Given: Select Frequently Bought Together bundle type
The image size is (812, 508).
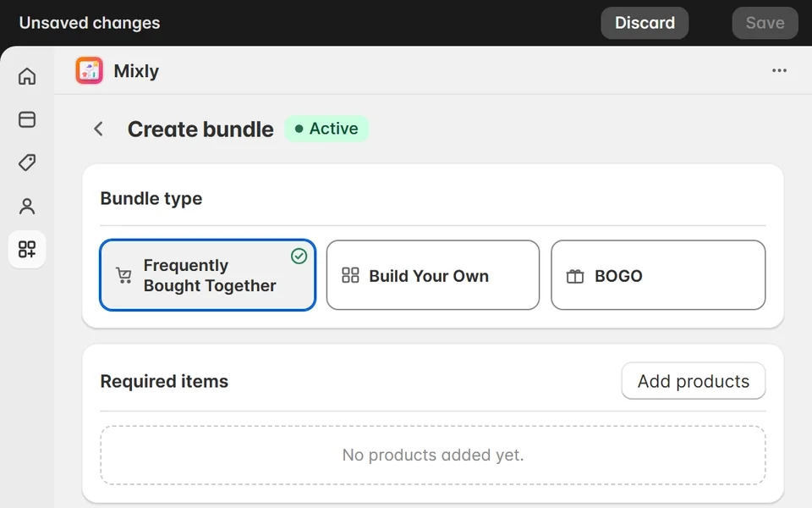Looking at the screenshot, I should click(x=208, y=274).
